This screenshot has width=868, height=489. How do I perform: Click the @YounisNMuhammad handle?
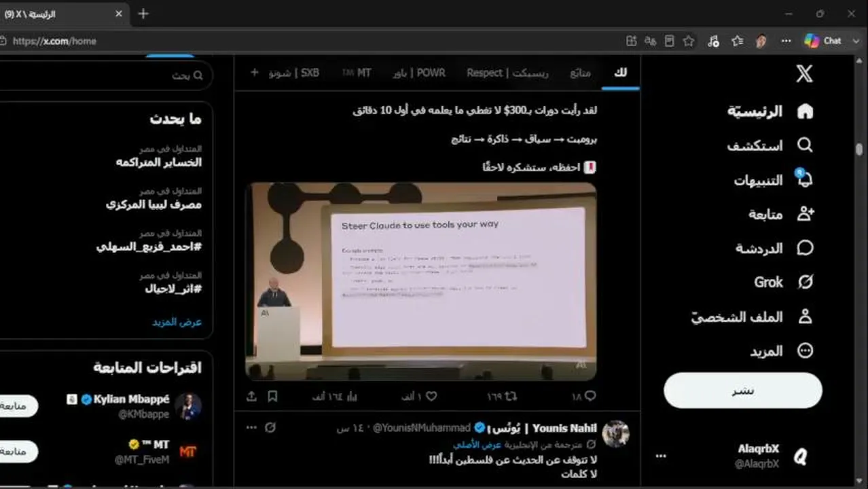(x=421, y=428)
